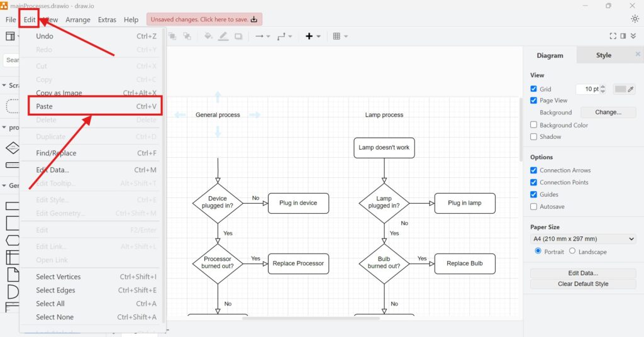
Task: Click the sun appearance icon
Action: click(635, 19)
